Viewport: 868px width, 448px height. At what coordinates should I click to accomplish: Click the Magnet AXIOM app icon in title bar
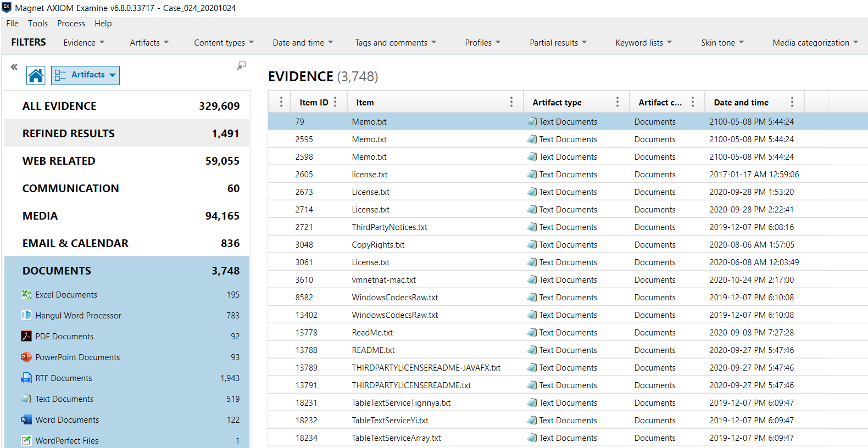[x=7, y=7]
